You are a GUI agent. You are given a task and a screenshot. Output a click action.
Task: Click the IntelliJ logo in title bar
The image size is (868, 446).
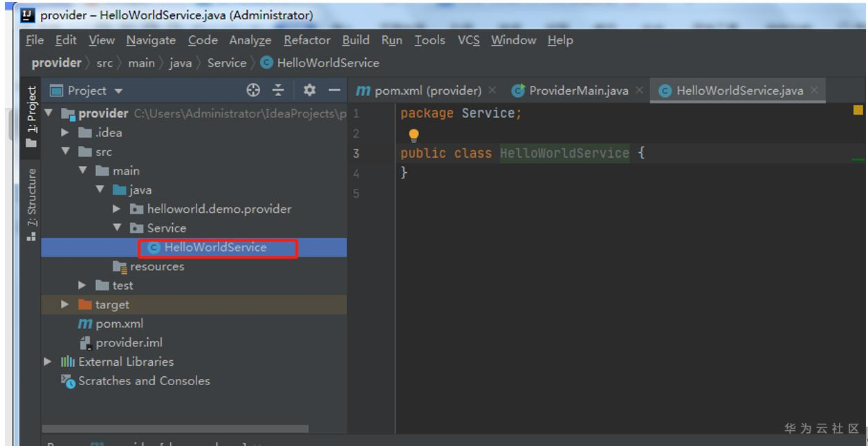pos(29,15)
